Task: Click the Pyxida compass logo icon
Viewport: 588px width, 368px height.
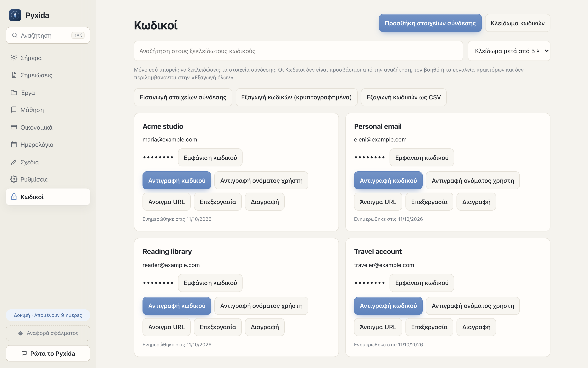Action: (x=15, y=15)
